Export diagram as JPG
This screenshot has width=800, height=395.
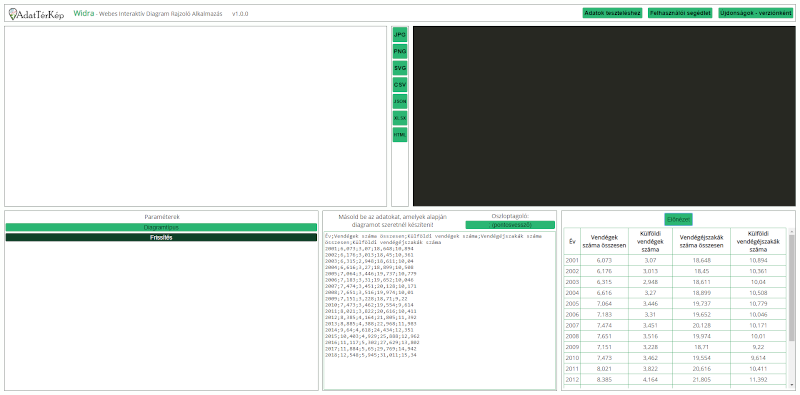click(x=400, y=35)
